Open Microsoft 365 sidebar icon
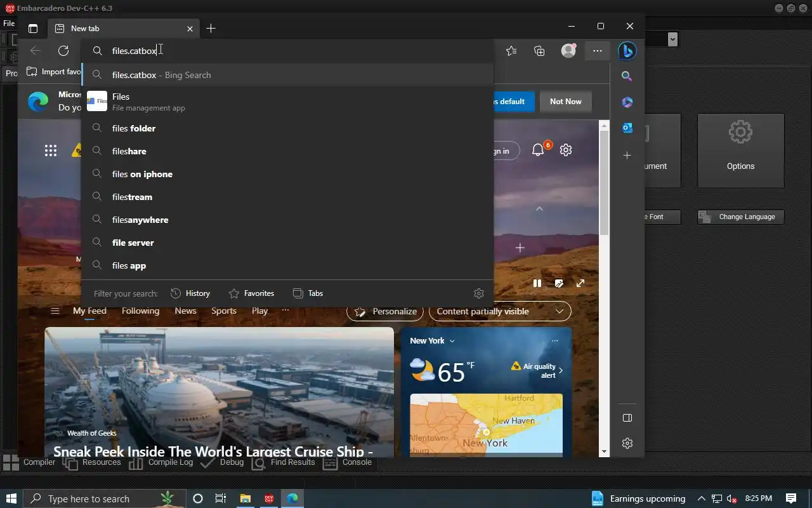812x508 pixels. pos(627,102)
